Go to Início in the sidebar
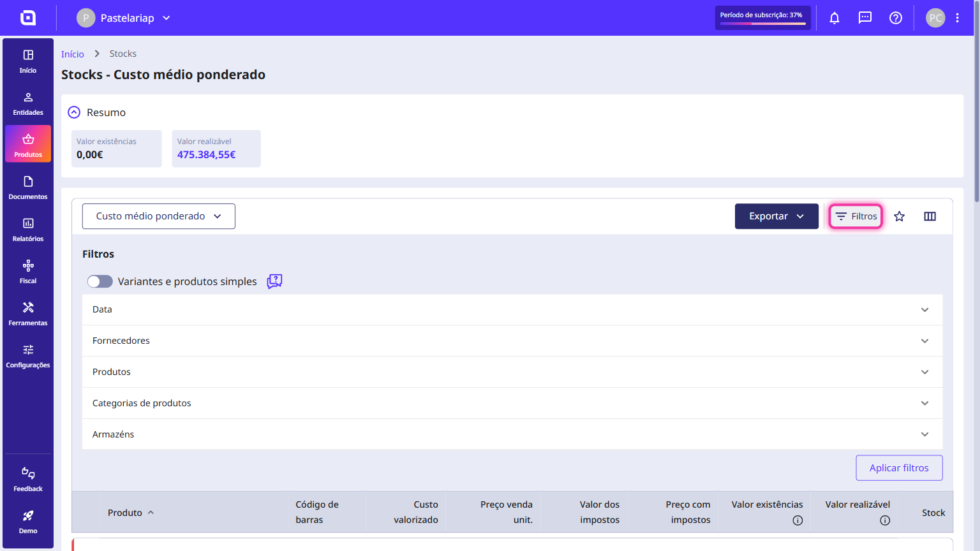The height and width of the screenshot is (551, 980). 28,61
